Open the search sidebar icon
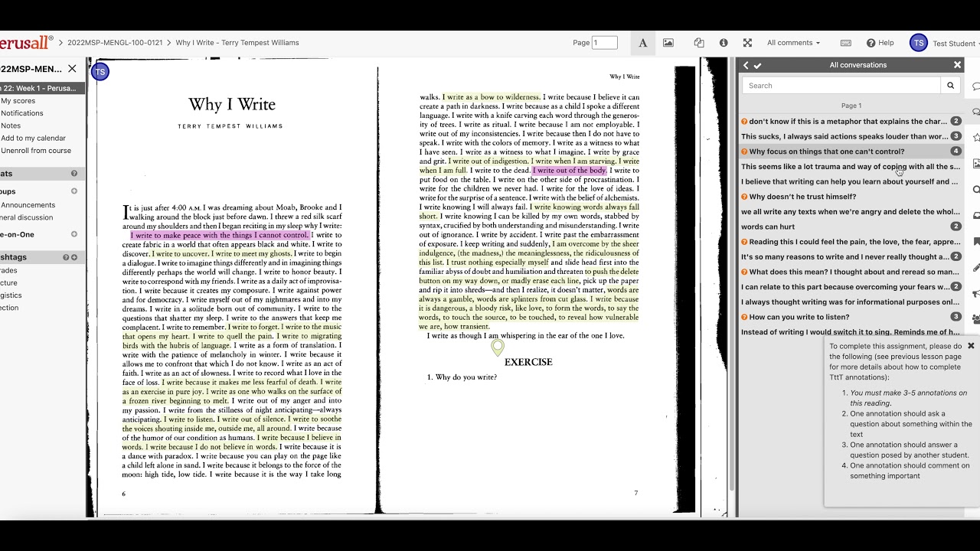The height and width of the screenshot is (551, 980). tap(976, 190)
